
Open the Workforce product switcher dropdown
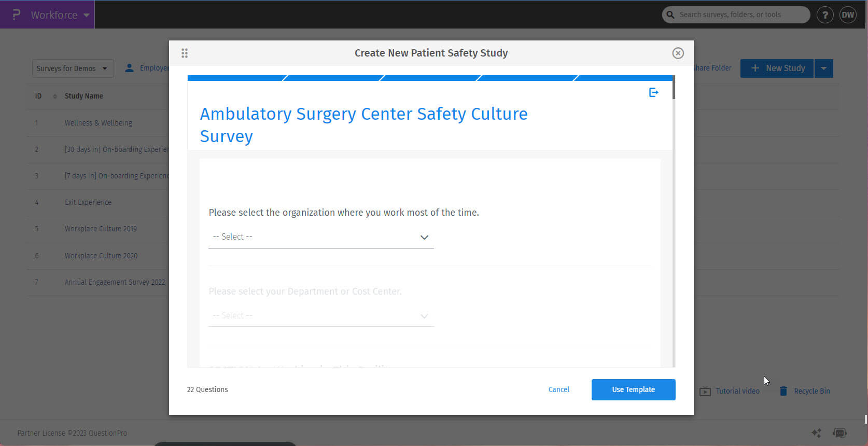point(86,15)
